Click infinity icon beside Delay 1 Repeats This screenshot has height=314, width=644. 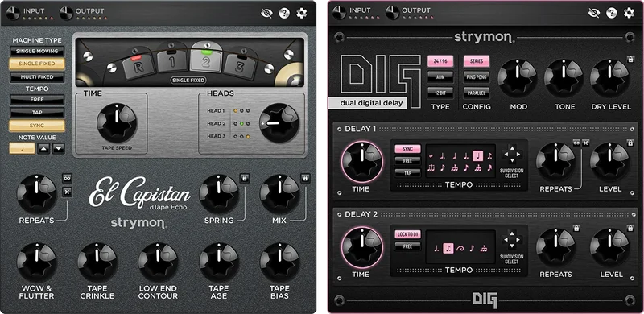click(x=576, y=143)
